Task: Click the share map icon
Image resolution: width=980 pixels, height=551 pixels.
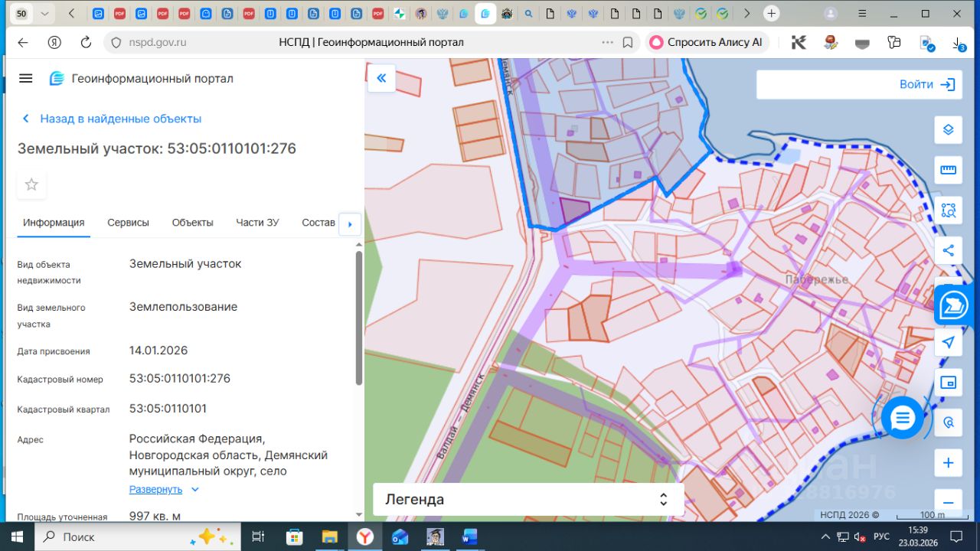Action: [x=948, y=250]
